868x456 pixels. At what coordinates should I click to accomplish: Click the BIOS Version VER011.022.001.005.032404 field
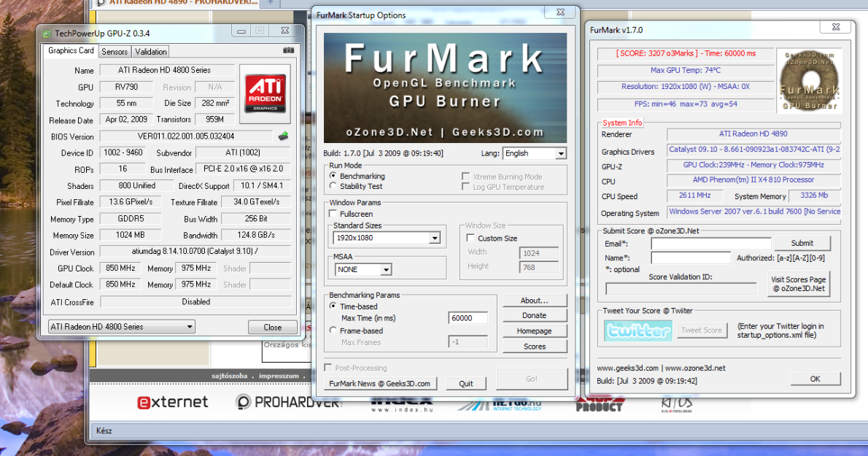pyautogui.click(x=186, y=136)
